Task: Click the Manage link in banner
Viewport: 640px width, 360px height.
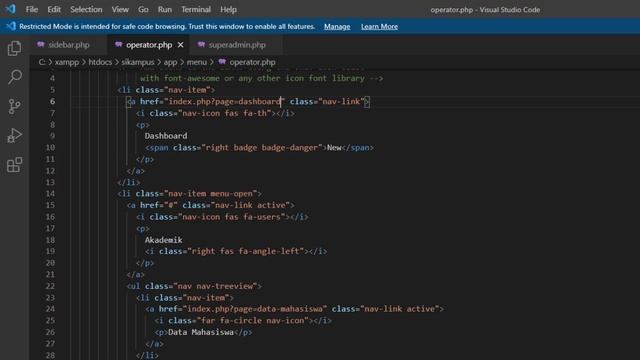Action: pos(337,27)
